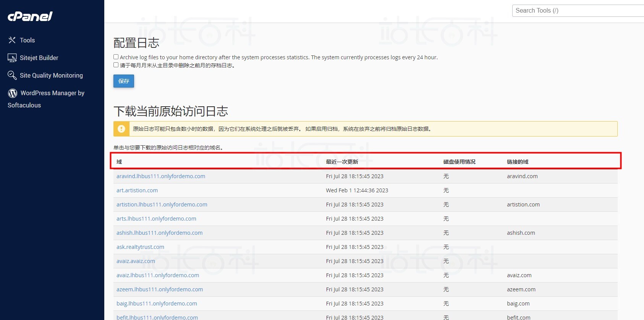Focus the Search Tools input field
Viewport: 644px width, 320px height.
point(577,11)
